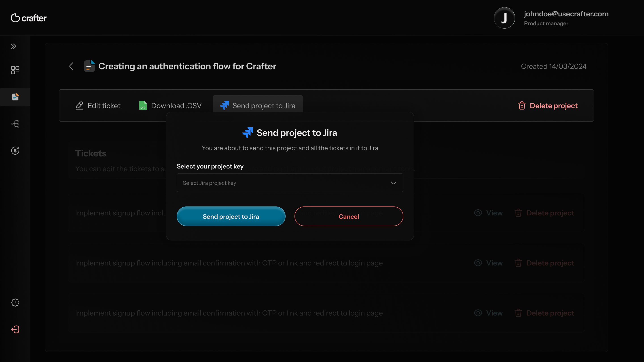Click Edit ticket in the toolbar
The width and height of the screenshot is (644, 362).
(x=98, y=106)
